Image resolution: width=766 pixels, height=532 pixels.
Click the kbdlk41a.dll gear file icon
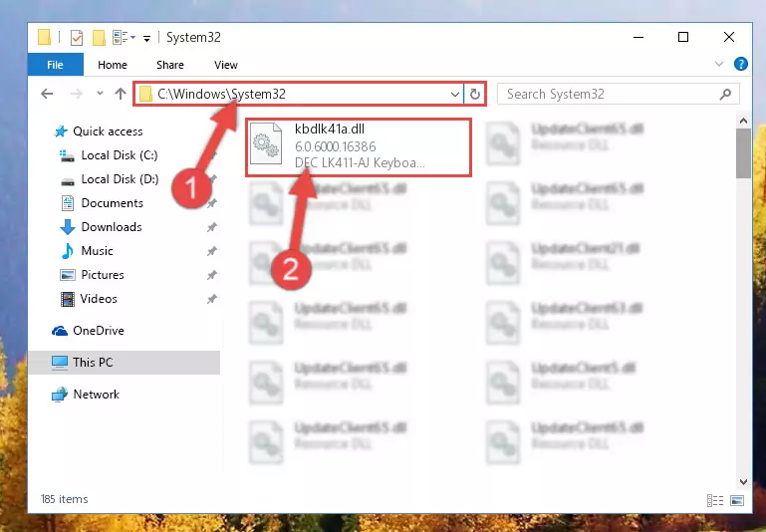coord(266,143)
